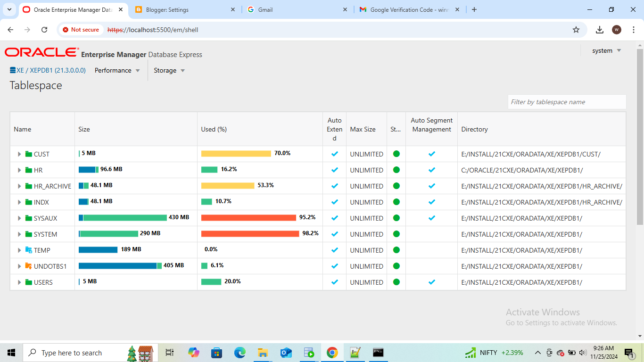Click the HR_ARCHIVE tablespace folder icon
The width and height of the screenshot is (644, 362).
point(28,186)
